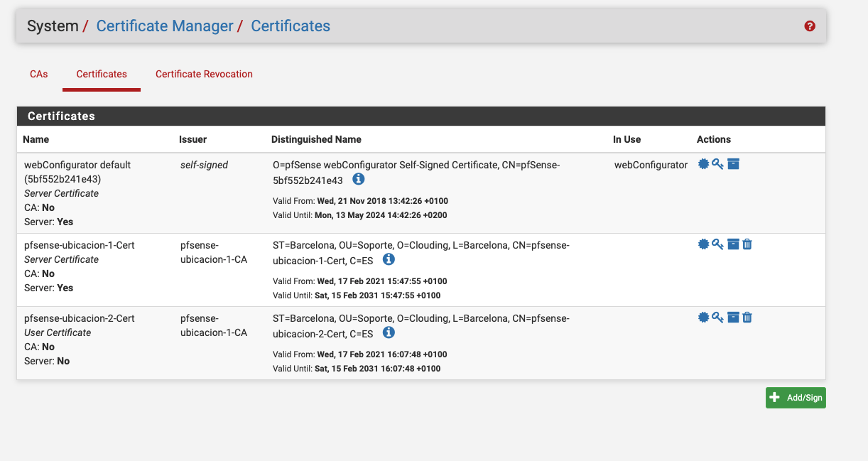Show info for ubicacion-1-Cert distinguished name
The image size is (868, 461).
point(389,259)
